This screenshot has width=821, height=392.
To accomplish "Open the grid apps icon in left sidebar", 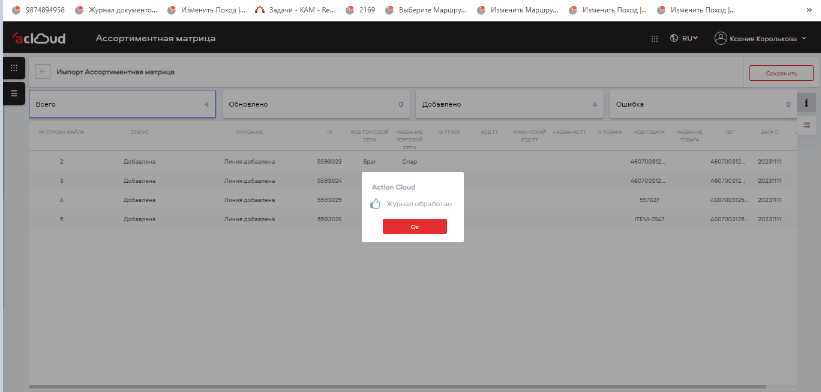I will pyautogui.click(x=14, y=68).
